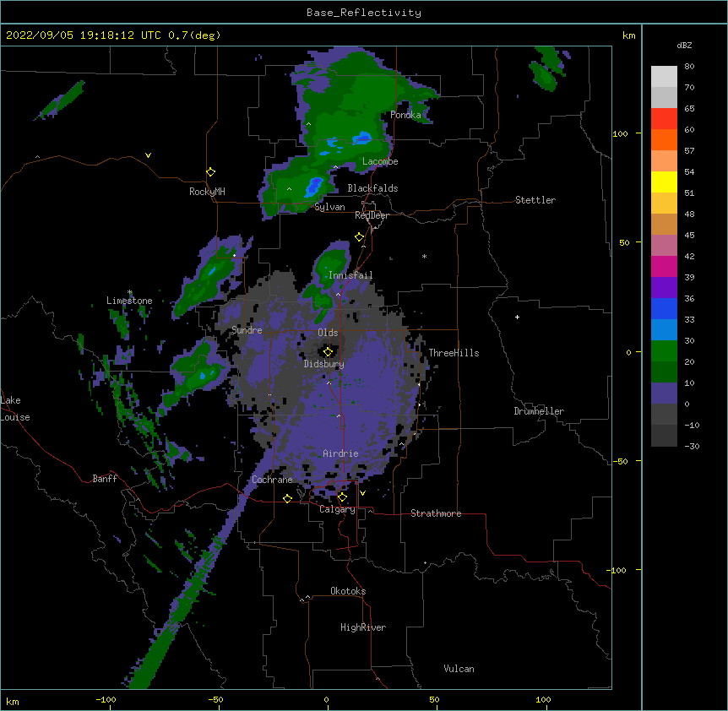Click the Lake Louise label
Viewport: 728px width, 711px height.
pos(15,409)
